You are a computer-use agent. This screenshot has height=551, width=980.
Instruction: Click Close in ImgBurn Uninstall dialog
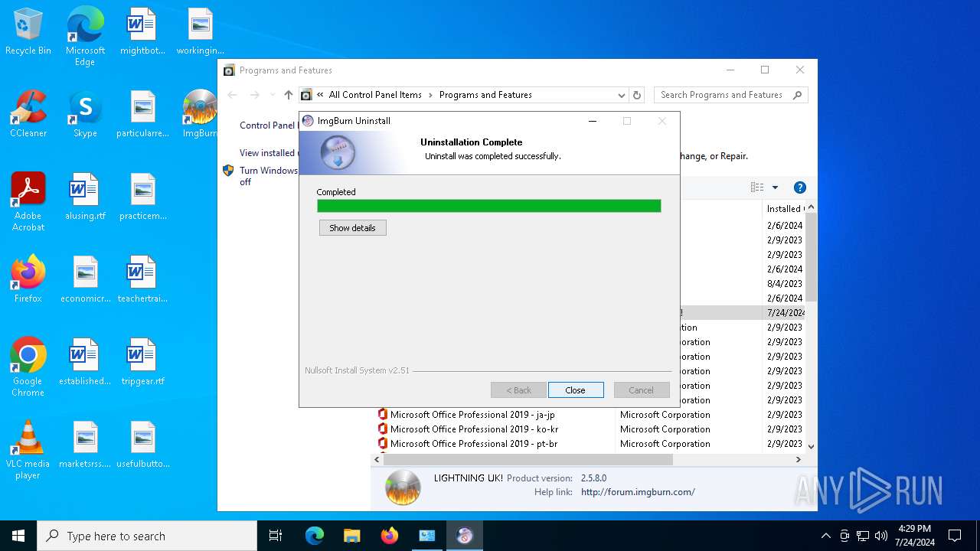pyautogui.click(x=576, y=390)
